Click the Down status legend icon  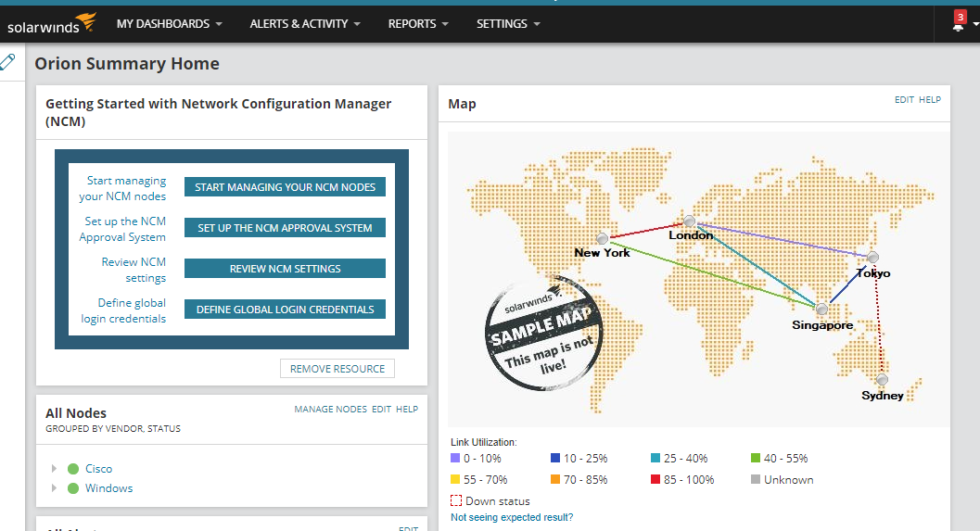[x=456, y=500]
